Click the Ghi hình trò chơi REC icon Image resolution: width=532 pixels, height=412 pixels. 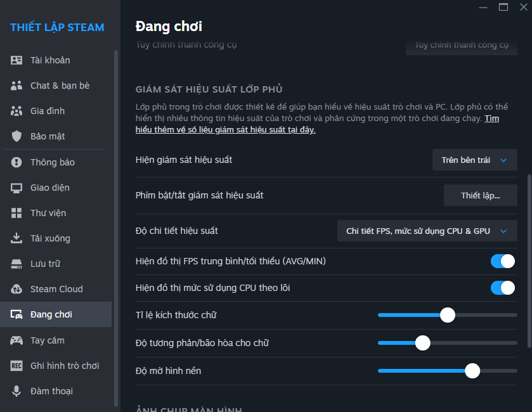click(17, 366)
